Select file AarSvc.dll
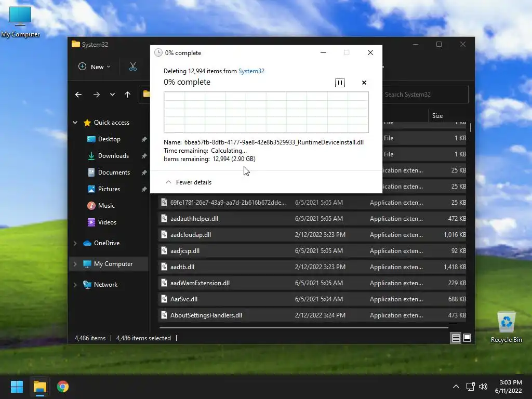Screen dimensions: 532x399 (x=312, y=299)
